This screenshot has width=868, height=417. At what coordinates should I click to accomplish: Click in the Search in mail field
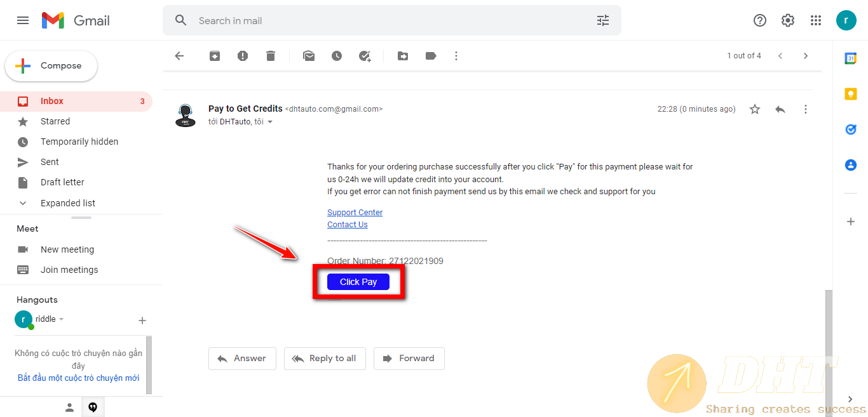(381, 20)
